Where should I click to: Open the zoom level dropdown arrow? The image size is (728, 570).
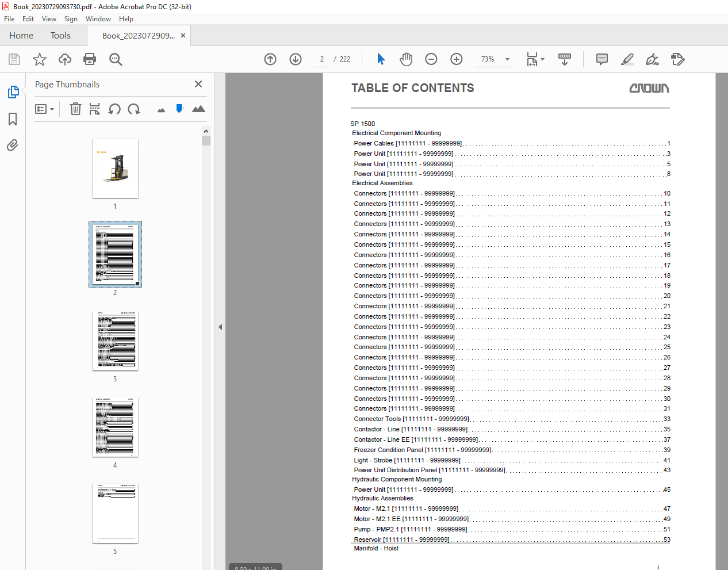point(507,59)
